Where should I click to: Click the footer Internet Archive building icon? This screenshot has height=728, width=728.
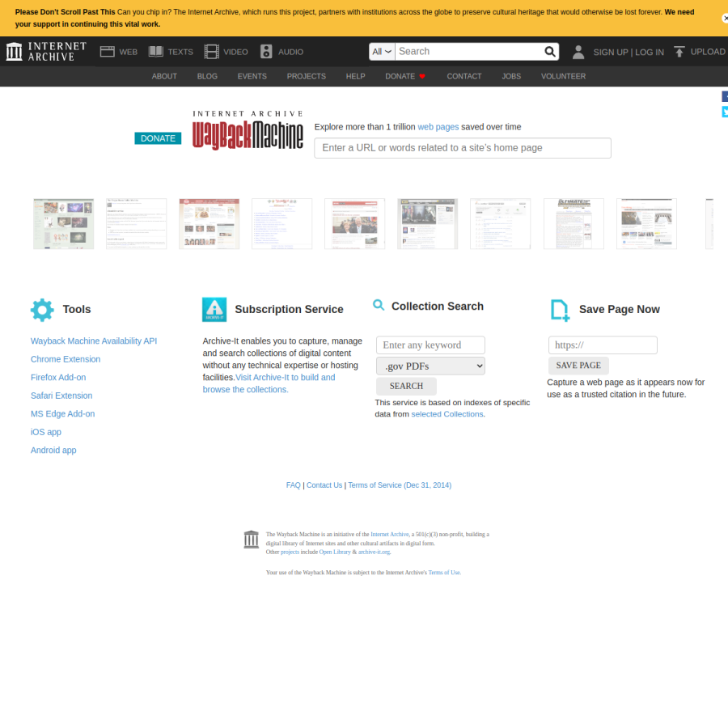click(252, 540)
